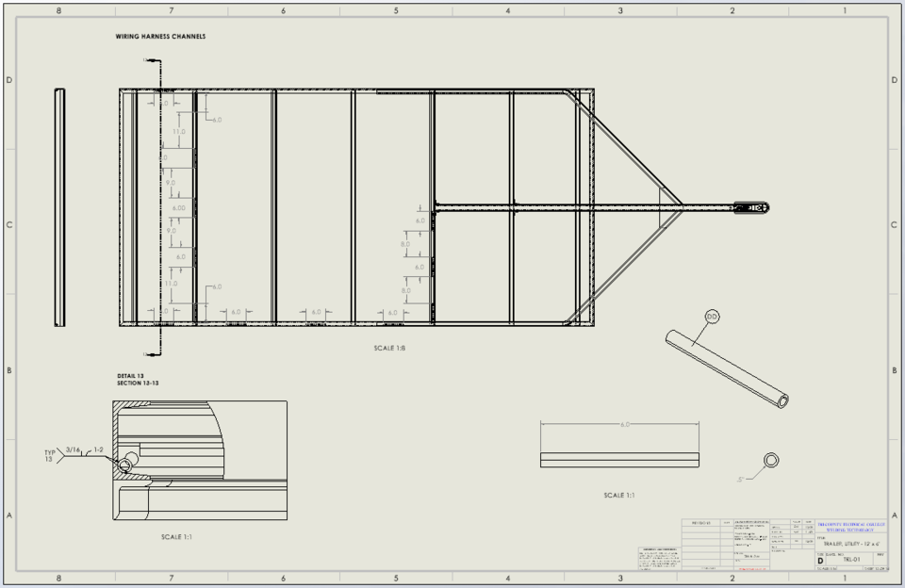Viewport: 905px width, 588px height.
Task: Click the WIRING HARNESS CHANNELS heading
Action: tap(162, 38)
